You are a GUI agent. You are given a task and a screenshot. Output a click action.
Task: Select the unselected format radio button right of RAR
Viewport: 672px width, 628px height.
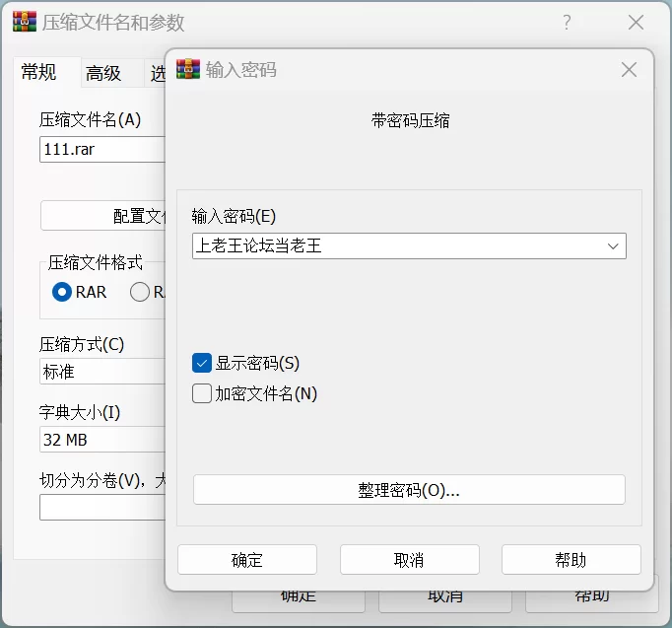pyautogui.click(x=140, y=292)
